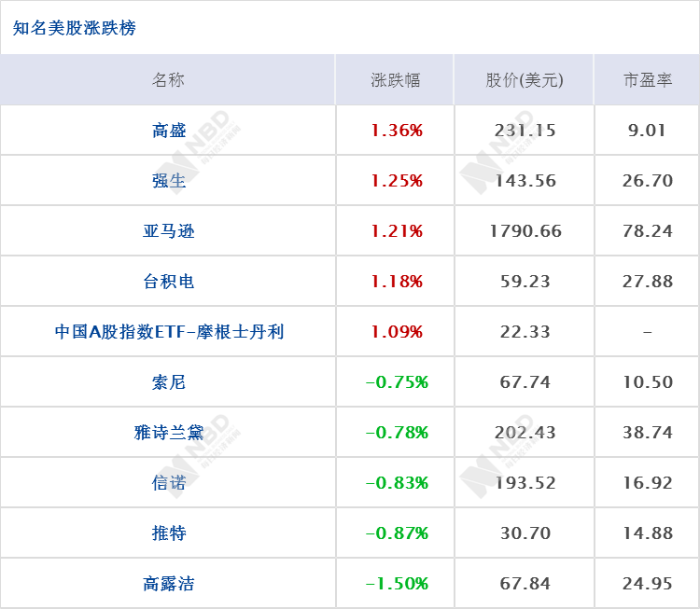Open the 索尼 stock link

click(x=168, y=382)
